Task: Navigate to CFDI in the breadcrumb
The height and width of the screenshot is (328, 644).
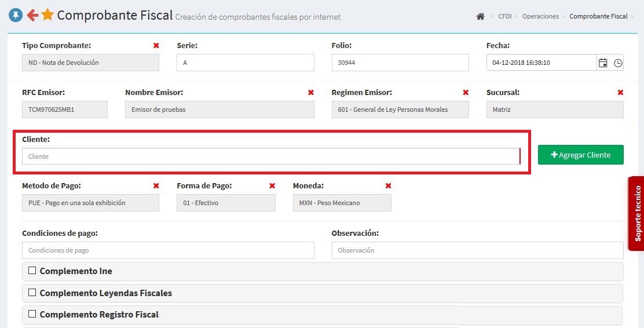Action: point(504,17)
